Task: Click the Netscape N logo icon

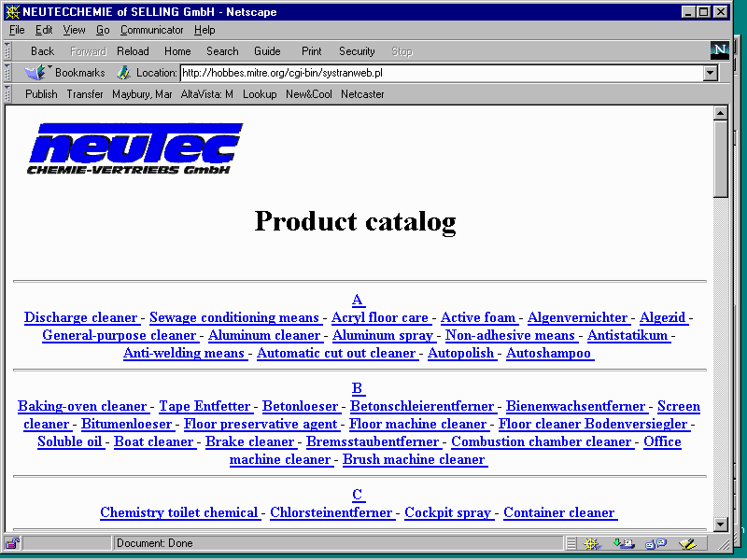Action: [x=719, y=51]
